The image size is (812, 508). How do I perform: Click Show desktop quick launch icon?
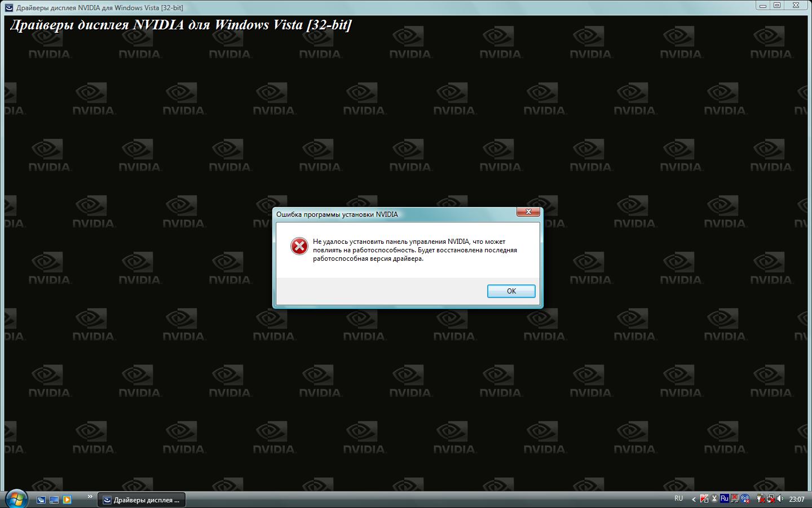click(x=54, y=500)
